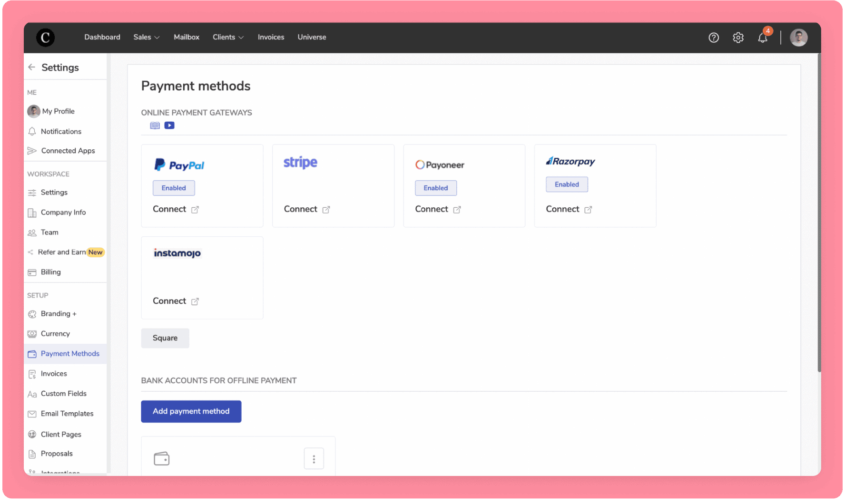The image size is (845, 504).
Task: Click the user avatar in top bar
Action: point(798,38)
